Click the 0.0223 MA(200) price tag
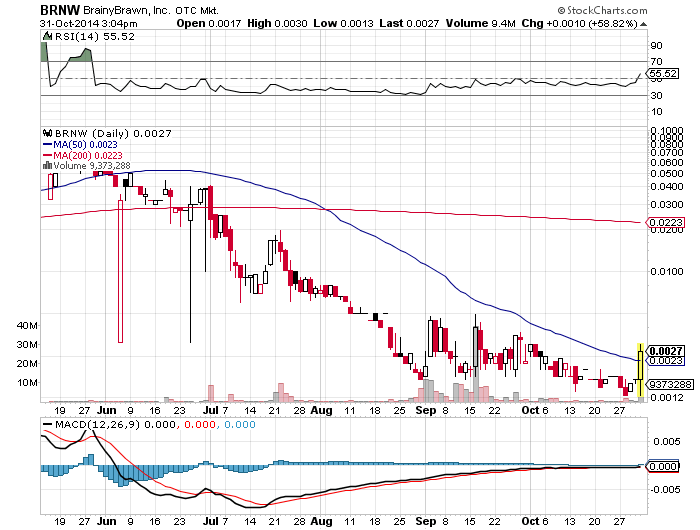This screenshot has height=530, width=700. click(665, 222)
